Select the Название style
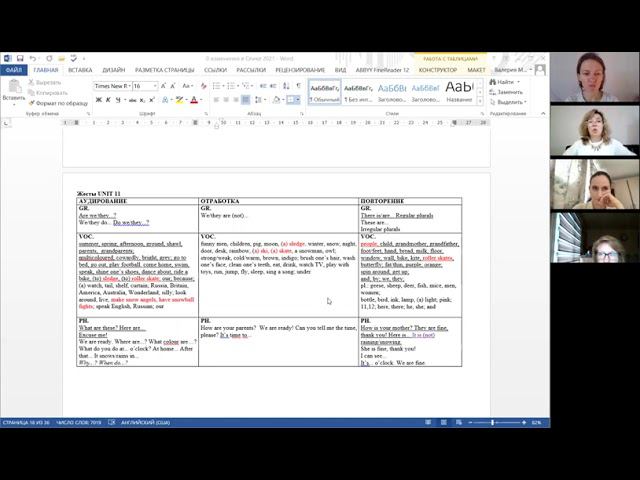The width and height of the screenshot is (640, 480). pyautogui.click(x=459, y=92)
